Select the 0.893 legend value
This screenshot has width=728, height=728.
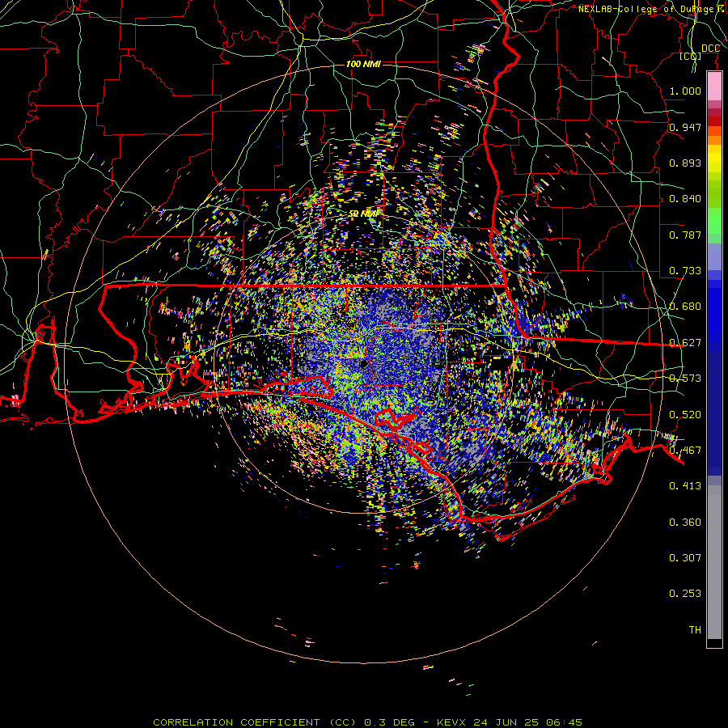pyautogui.click(x=685, y=163)
